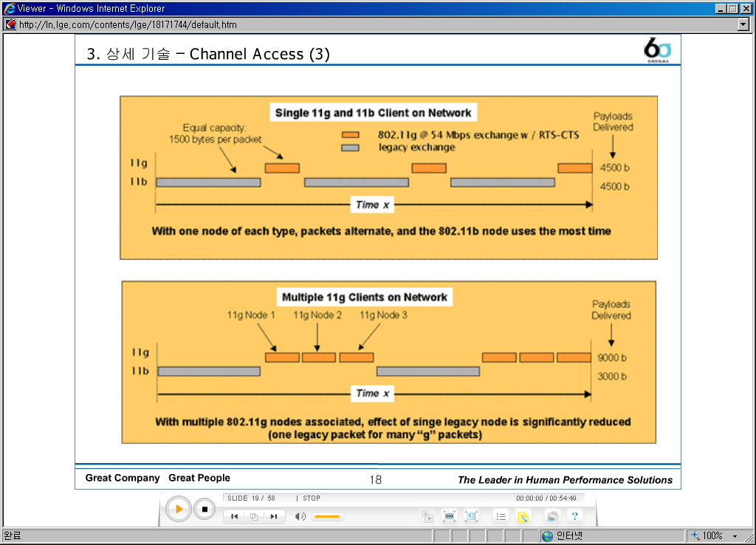Open the yellow notes memo icon
Screen dimensions: 756x545
(523, 516)
